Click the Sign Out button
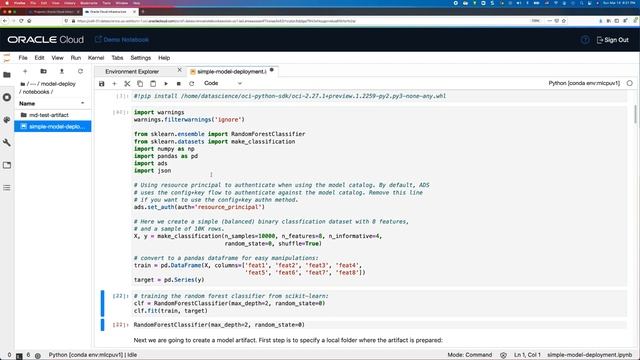Screen dimensions: 640x360 pyautogui.click(x=612, y=40)
